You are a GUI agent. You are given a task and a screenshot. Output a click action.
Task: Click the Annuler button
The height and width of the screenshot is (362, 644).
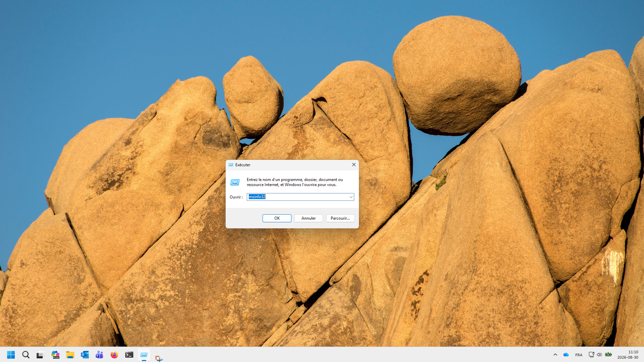(309, 218)
